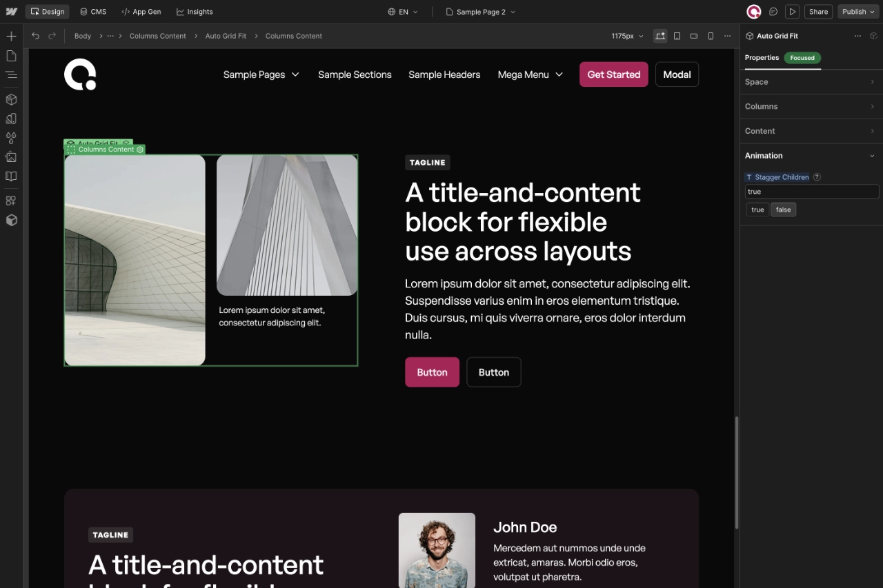The height and width of the screenshot is (588, 883).
Task: Click the Share button
Action: coord(818,12)
